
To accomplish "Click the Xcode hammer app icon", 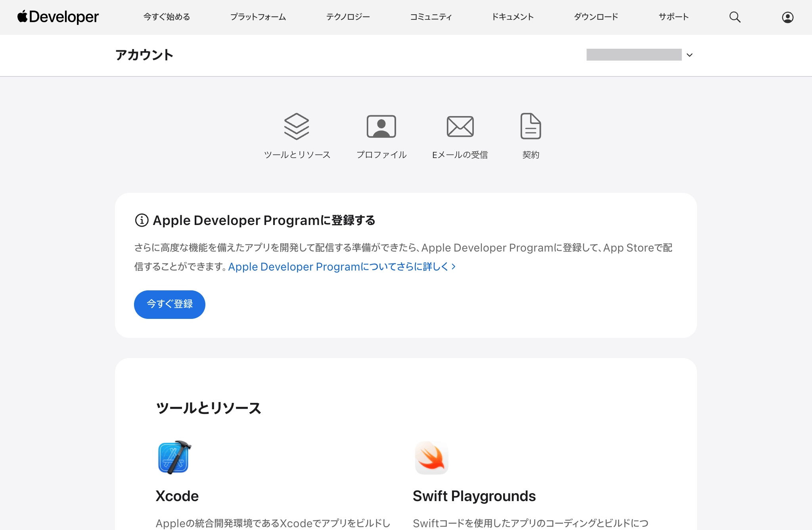I will [x=174, y=457].
